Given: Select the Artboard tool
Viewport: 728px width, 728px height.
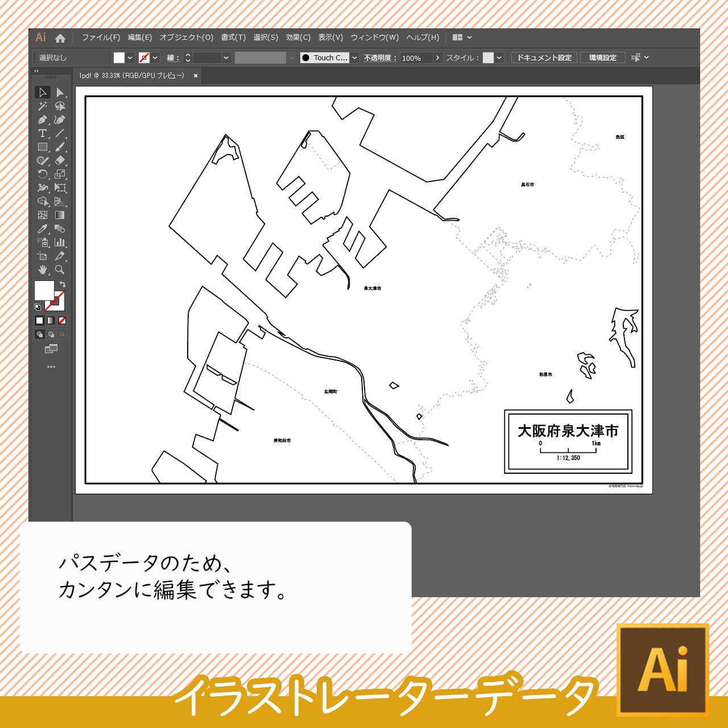Looking at the screenshot, I should (43, 256).
